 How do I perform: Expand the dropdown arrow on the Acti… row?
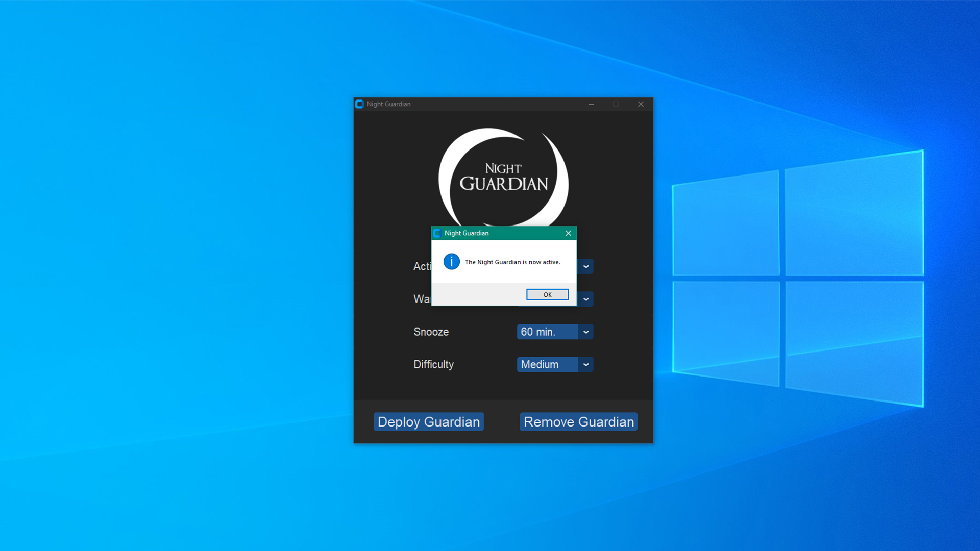pos(586,266)
